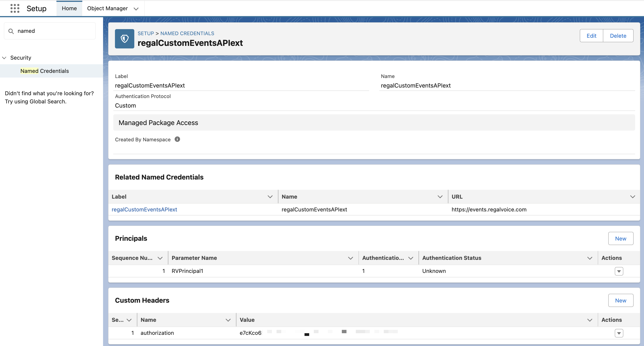The width and height of the screenshot is (644, 346).
Task: Open Name column menu in Related Named Credentials
Action: 440,197
